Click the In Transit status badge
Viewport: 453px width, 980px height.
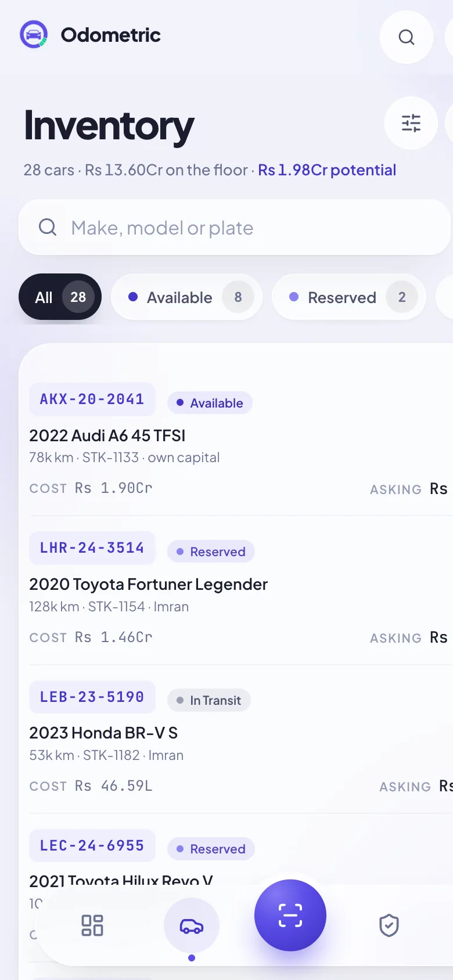(209, 700)
